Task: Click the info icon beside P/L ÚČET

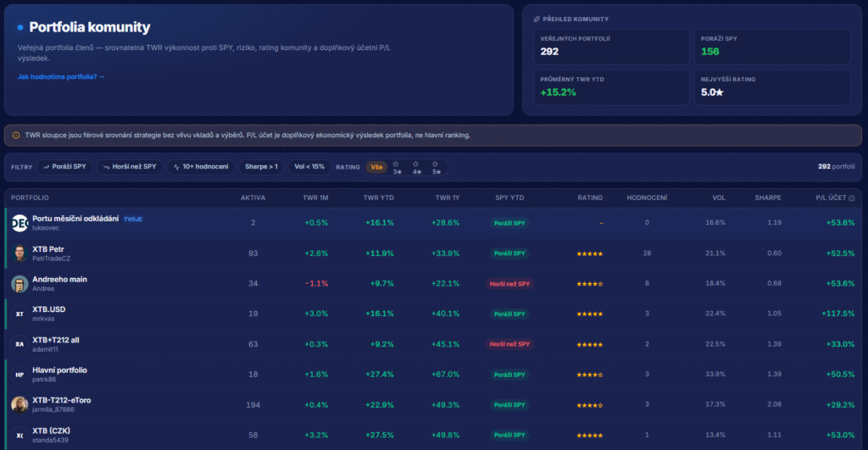Action: pyautogui.click(x=851, y=198)
